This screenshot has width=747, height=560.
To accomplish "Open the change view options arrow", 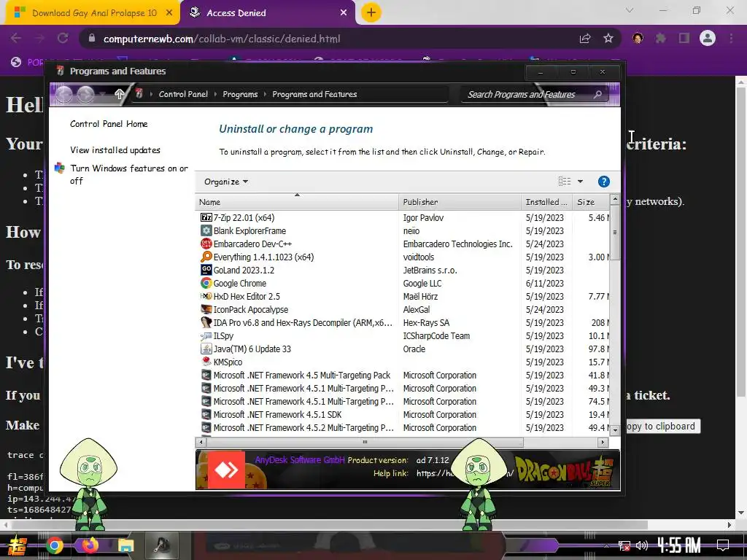I will (x=580, y=182).
